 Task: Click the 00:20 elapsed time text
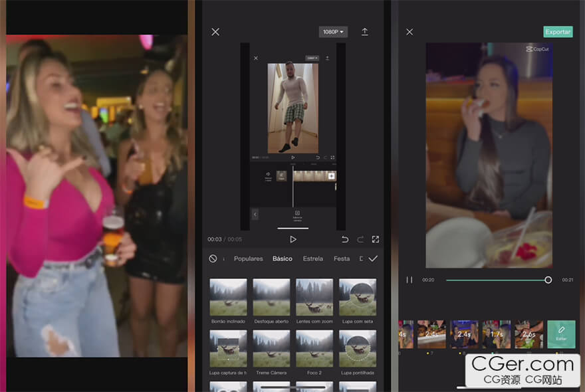428,280
